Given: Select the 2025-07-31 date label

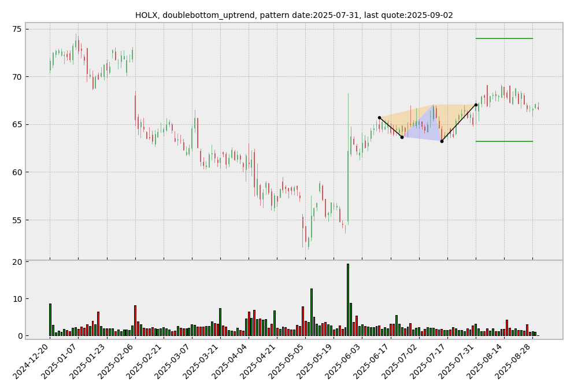Looking at the screenshot, I should pos(458,361).
